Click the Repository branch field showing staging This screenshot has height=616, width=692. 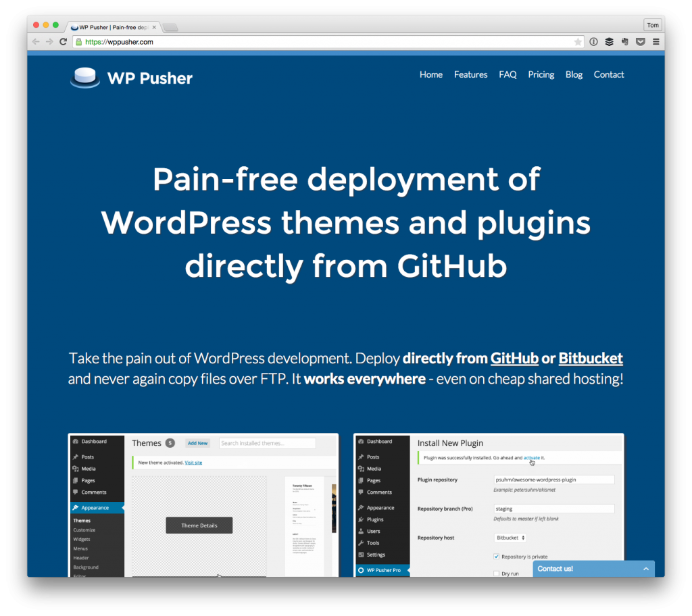(x=554, y=509)
